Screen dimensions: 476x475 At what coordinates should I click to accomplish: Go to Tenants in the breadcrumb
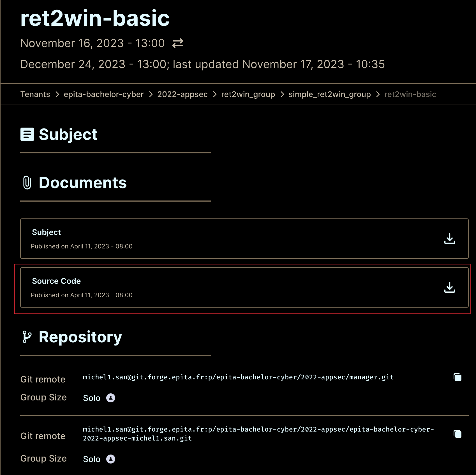point(35,94)
